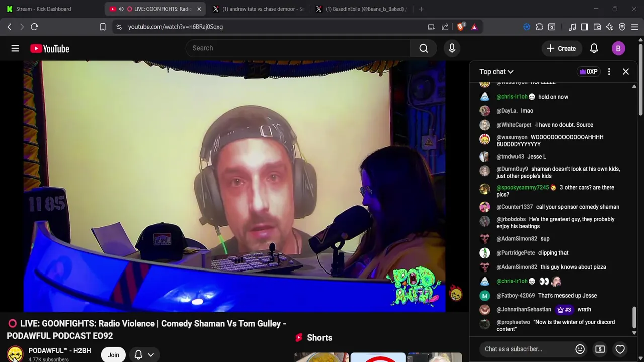Mute the audio of the YouTube tab
This screenshot has width=644, height=362.
pos(121,9)
